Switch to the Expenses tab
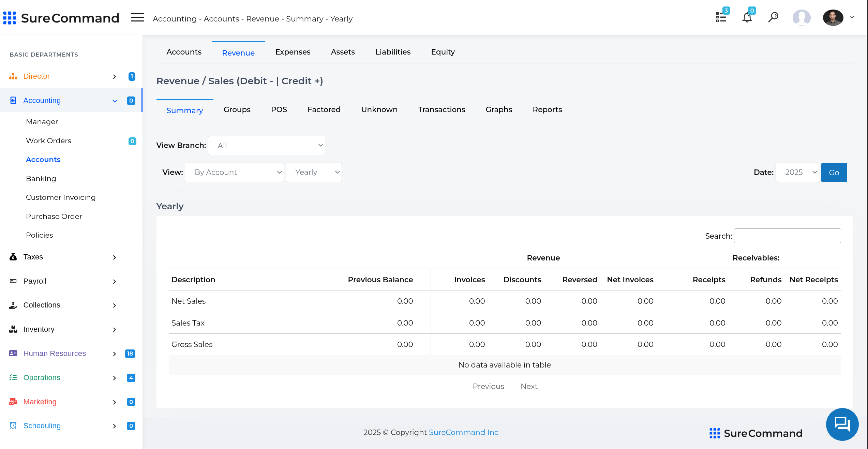Viewport: 868px width, 449px height. (293, 52)
